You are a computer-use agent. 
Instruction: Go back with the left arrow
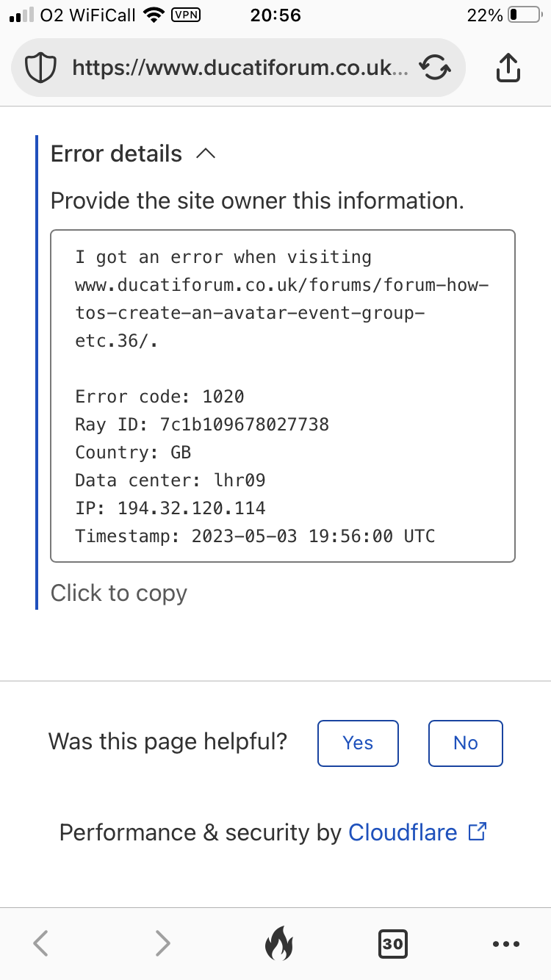[41, 943]
